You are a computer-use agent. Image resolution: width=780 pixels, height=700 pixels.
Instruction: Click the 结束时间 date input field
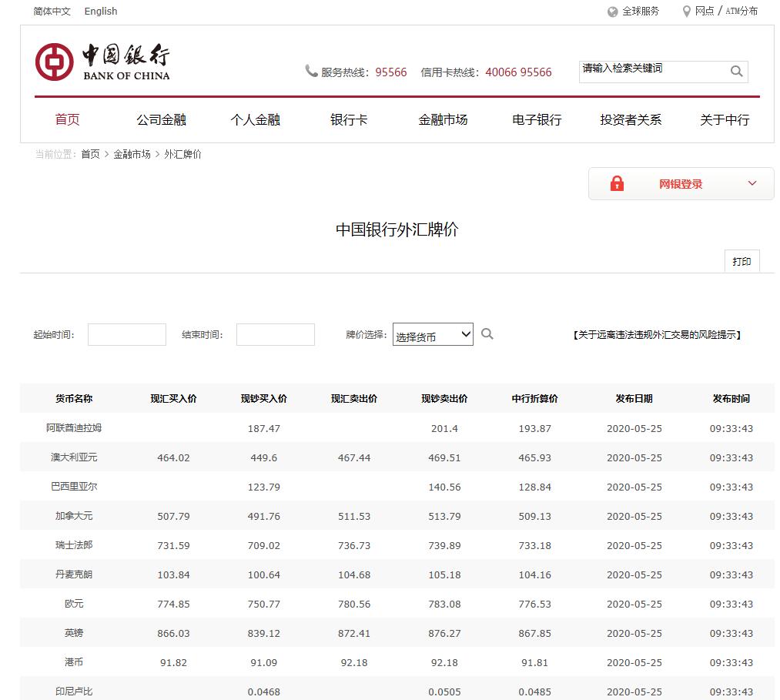pos(275,334)
